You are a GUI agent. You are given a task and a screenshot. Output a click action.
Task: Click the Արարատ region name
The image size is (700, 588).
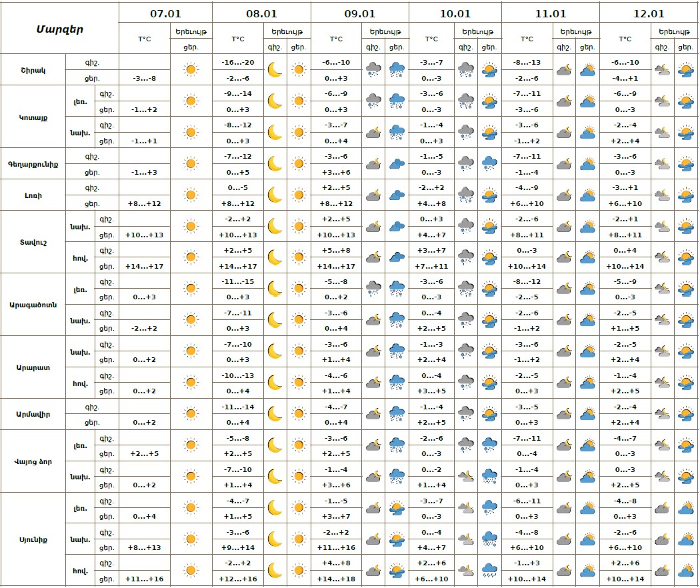[x=33, y=367]
